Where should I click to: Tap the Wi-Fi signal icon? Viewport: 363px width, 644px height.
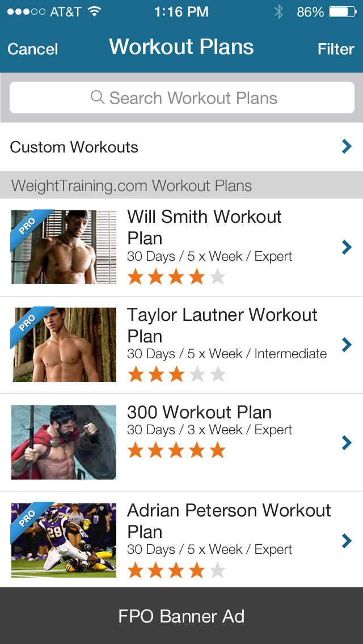tap(95, 12)
